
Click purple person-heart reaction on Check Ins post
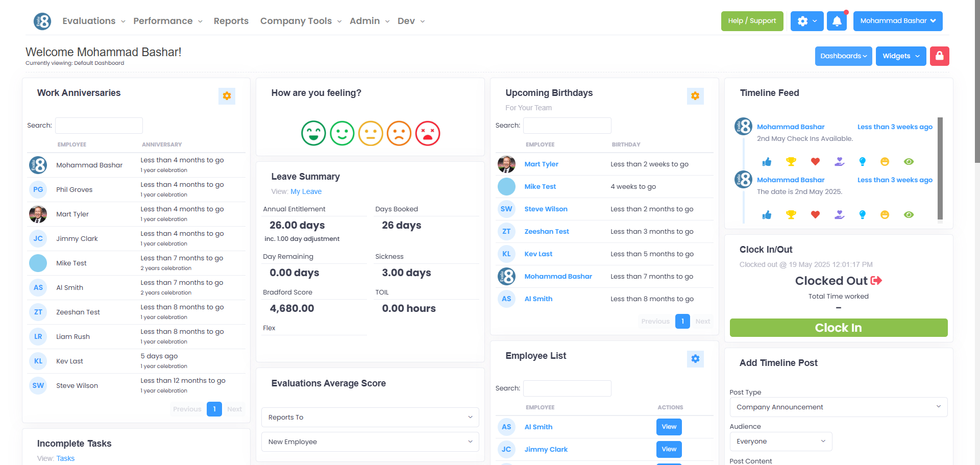click(840, 162)
